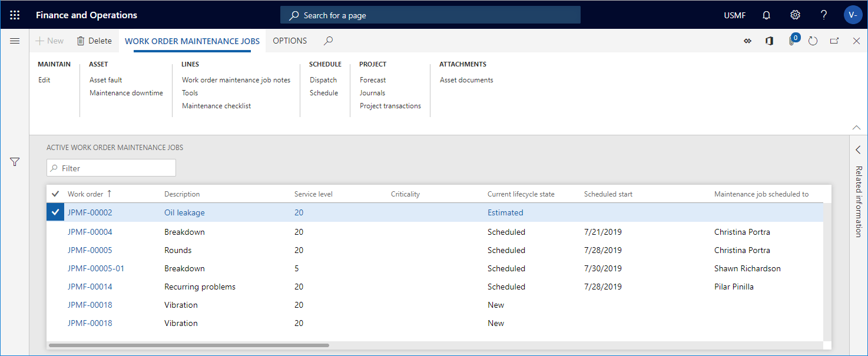The image size is (868, 356).
Task: Click the Delete button
Action: (x=94, y=41)
